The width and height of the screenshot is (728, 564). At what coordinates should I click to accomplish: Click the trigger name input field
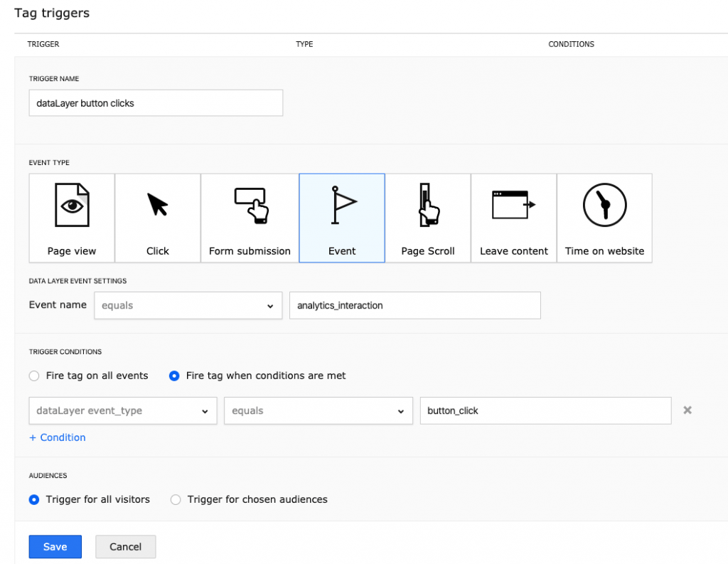click(156, 102)
